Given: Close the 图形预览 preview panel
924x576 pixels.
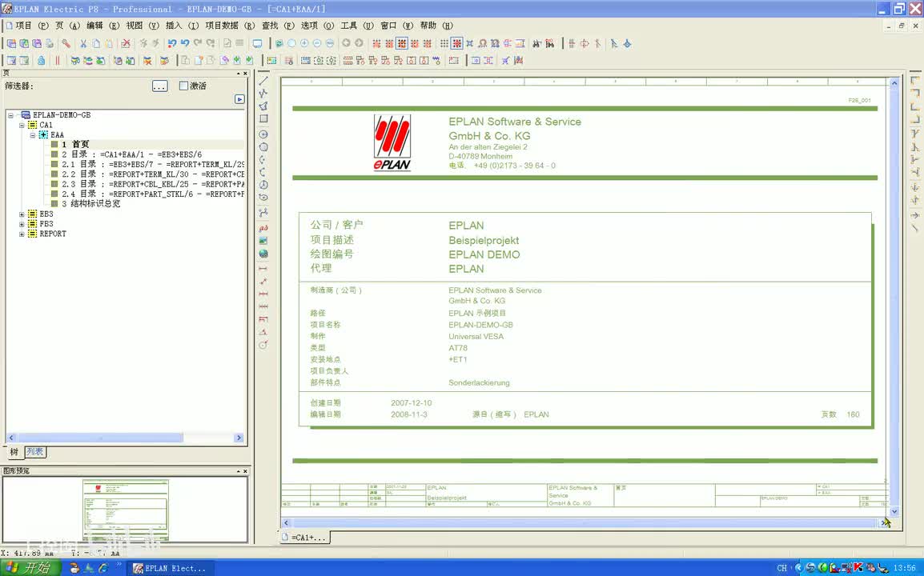Looking at the screenshot, I should point(246,471).
